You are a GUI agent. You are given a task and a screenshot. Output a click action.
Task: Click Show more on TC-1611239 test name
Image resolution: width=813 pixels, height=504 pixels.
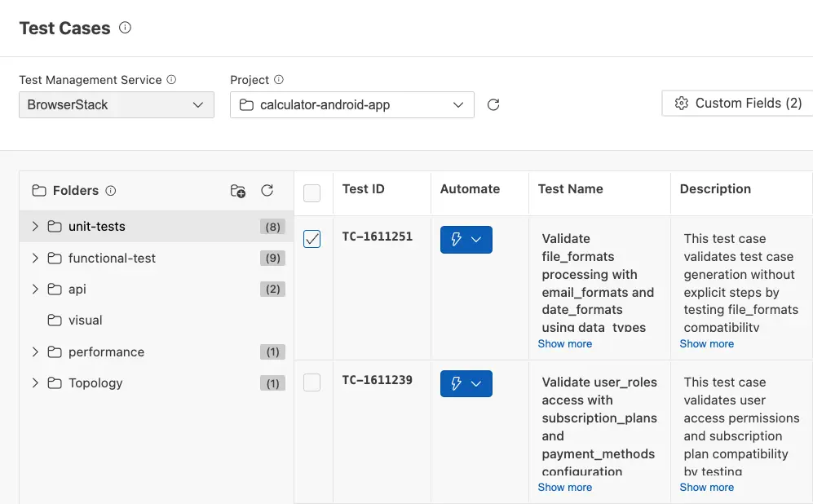pos(564,487)
